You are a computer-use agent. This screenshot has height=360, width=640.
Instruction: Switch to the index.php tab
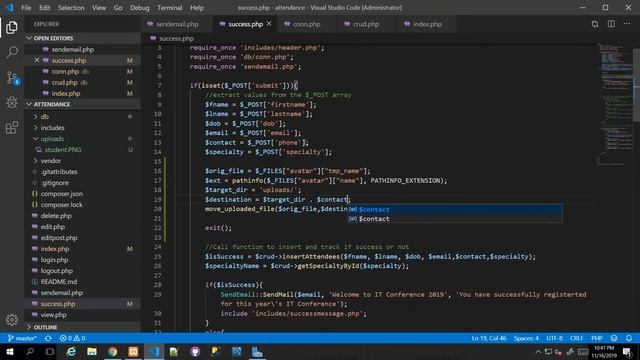tap(427, 24)
